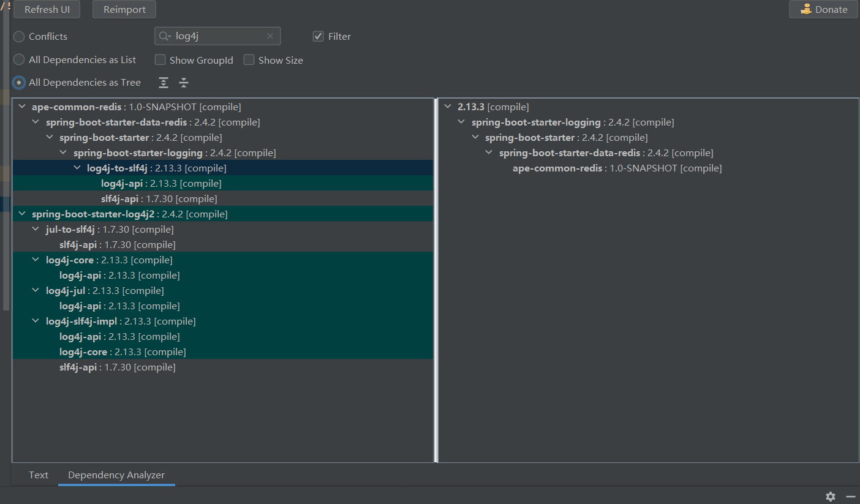
Task: Collapse spring-boot-starter-logging in the left tree
Action: tap(64, 152)
